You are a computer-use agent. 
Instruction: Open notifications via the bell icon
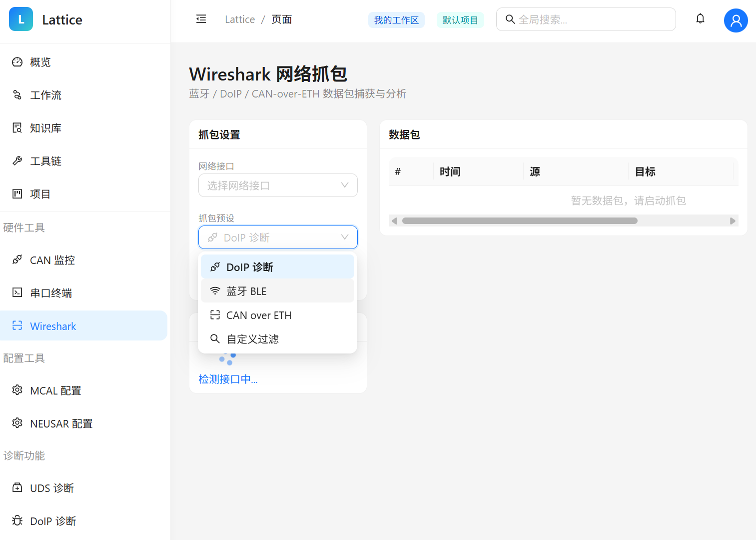pyautogui.click(x=700, y=19)
